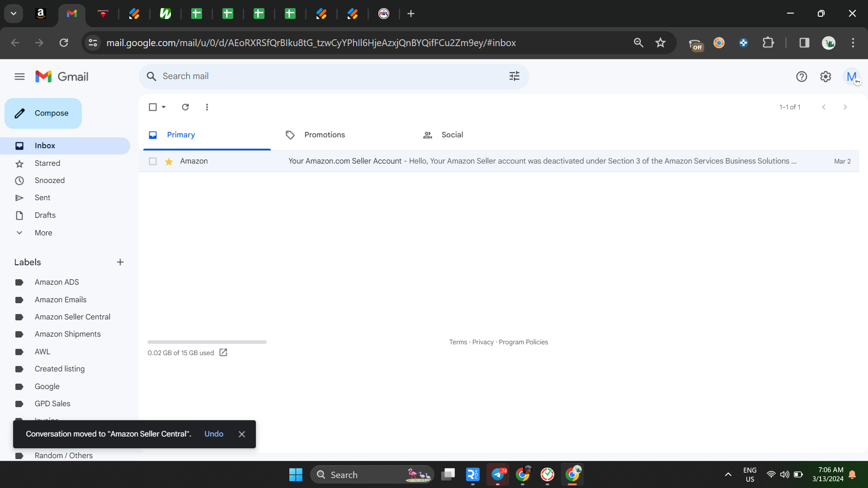This screenshot has width=868, height=488.
Task: Open the Google account avatar
Action: coord(852,77)
